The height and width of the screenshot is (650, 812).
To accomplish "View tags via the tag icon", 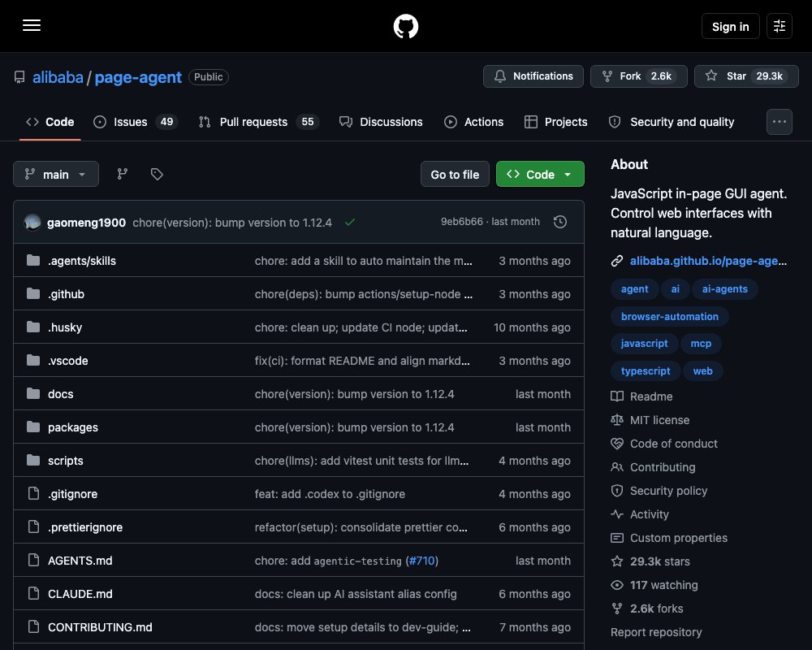I will click(x=157, y=174).
